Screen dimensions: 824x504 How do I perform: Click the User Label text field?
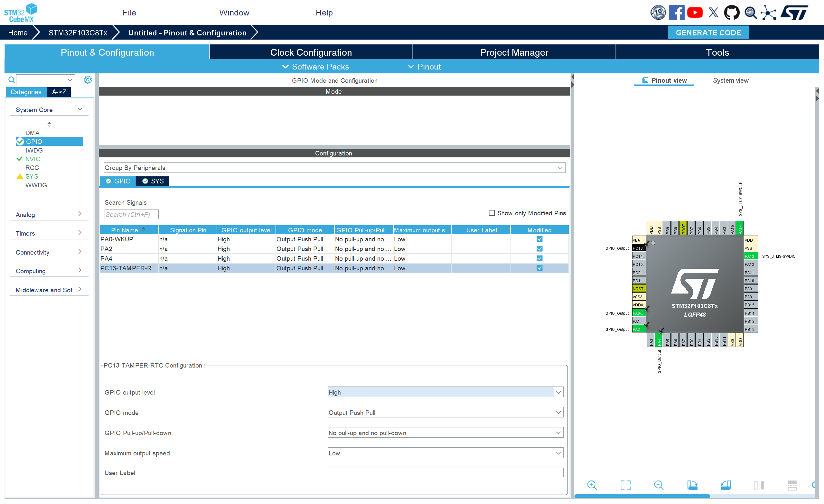coord(445,472)
